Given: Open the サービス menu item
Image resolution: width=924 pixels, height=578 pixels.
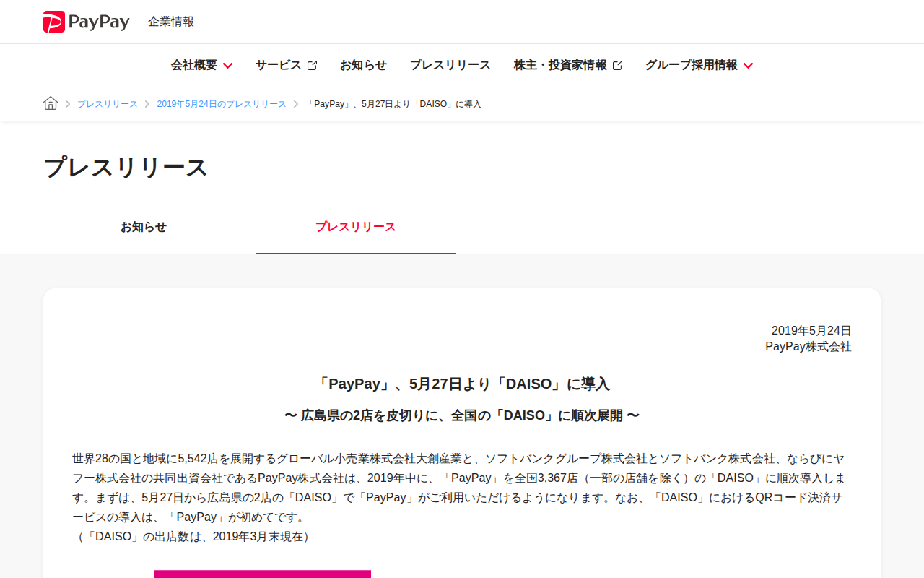Looking at the screenshot, I should coord(278,65).
